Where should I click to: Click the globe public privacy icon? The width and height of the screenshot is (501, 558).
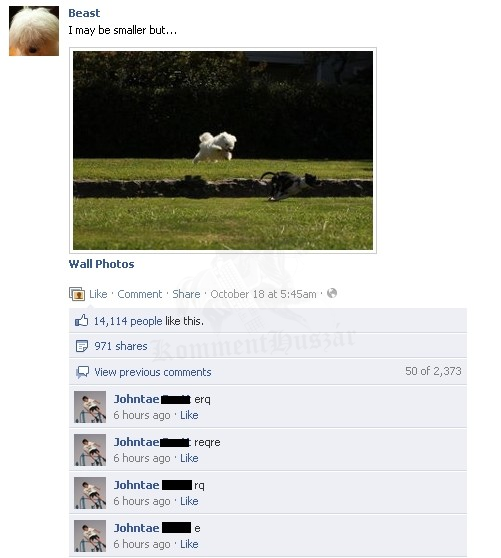[332, 293]
